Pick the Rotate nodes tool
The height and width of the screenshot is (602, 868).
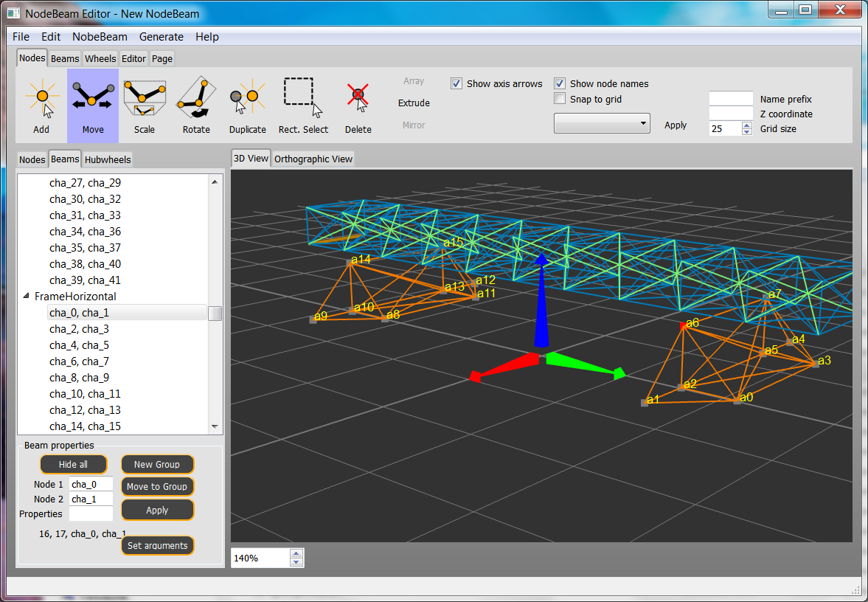[196, 105]
